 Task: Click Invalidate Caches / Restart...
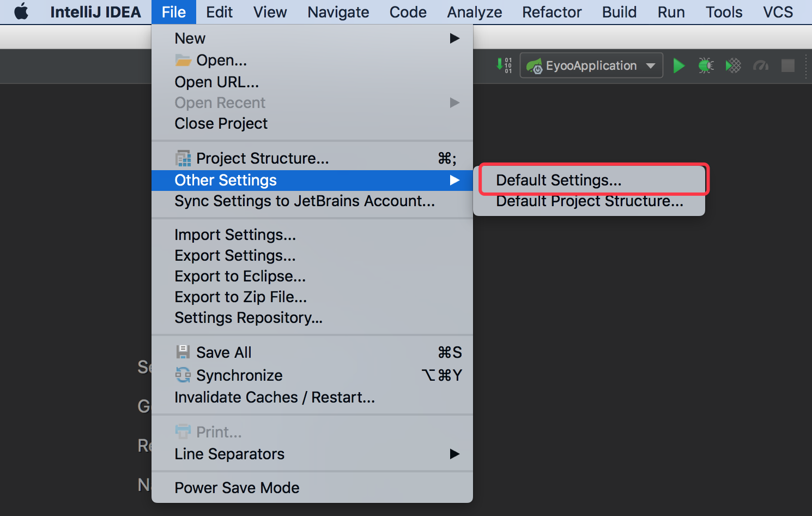(x=274, y=397)
